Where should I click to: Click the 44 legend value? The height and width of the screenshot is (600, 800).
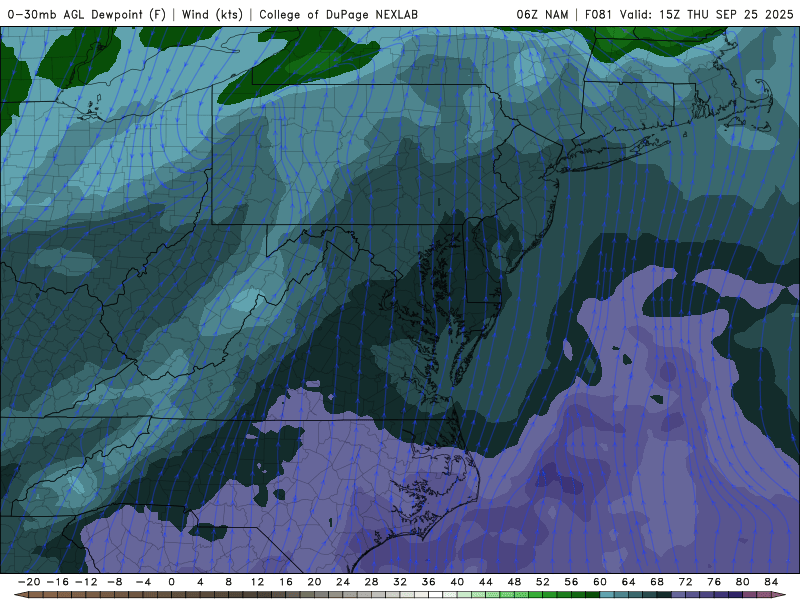click(x=486, y=582)
